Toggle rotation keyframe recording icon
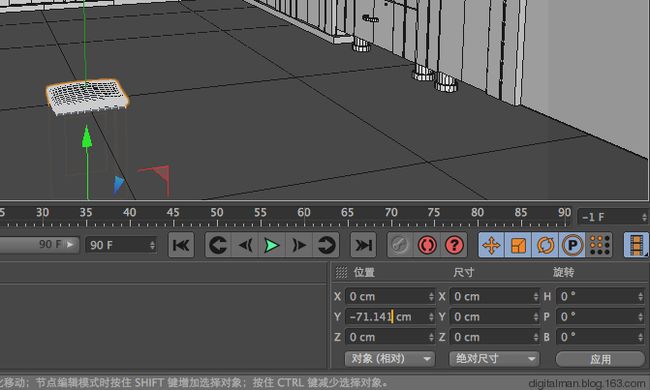The image size is (650, 390). point(545,245)
